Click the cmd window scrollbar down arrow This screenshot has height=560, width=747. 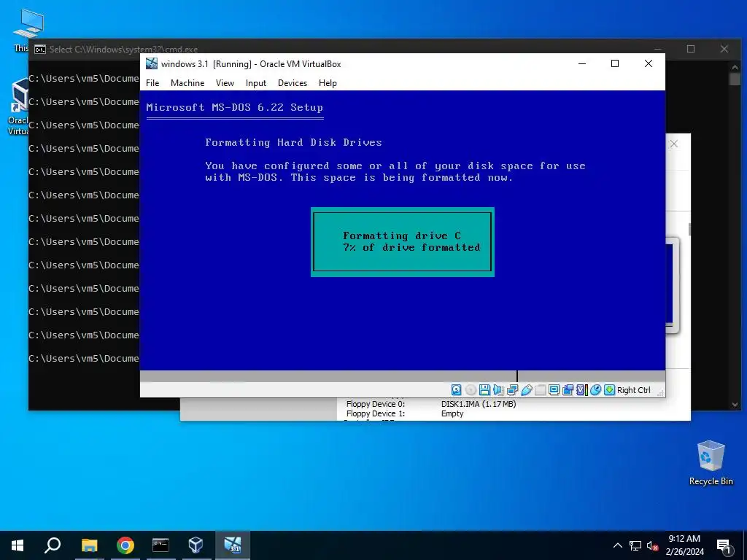pyautogui.click(x=735, y=404)
